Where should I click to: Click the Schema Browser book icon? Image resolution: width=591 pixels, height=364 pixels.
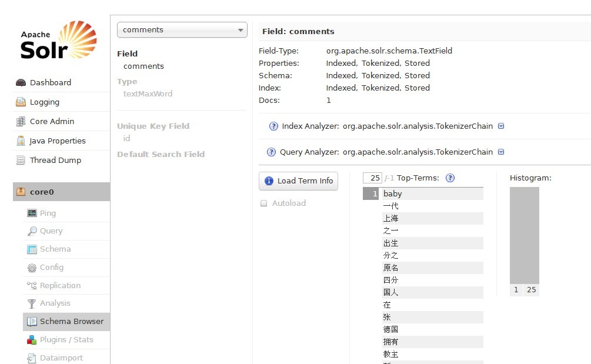click(32, 322)
